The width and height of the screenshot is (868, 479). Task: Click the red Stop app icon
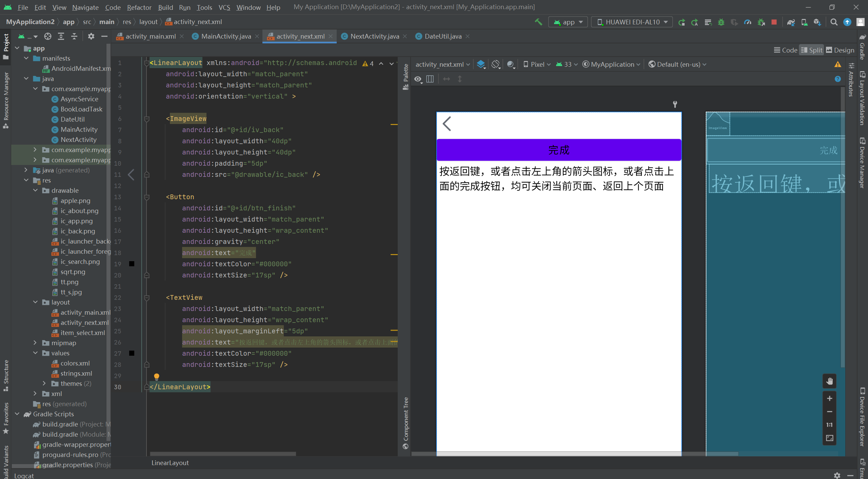click(x=774, y=22)
